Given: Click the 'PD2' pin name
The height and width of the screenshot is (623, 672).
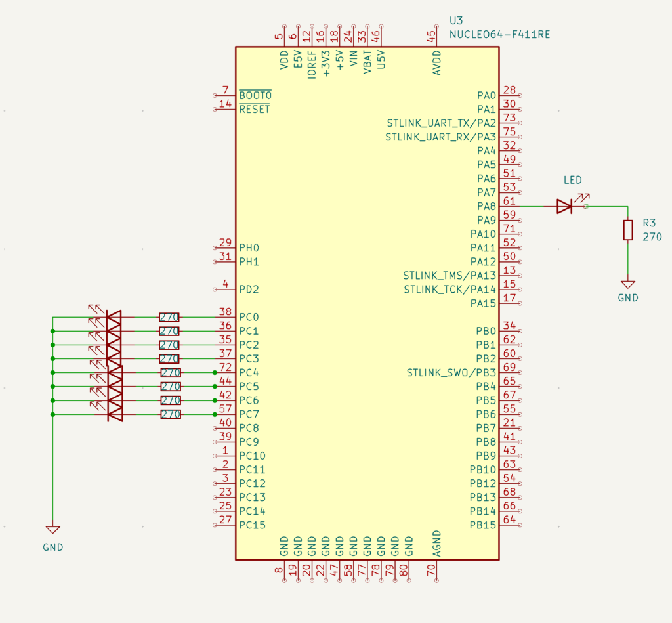Looking at the screenshot, I should click(249, 290).
